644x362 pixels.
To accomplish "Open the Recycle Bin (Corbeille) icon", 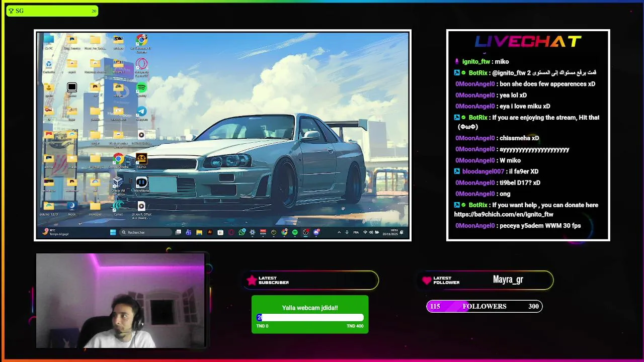I will [48, 66].
